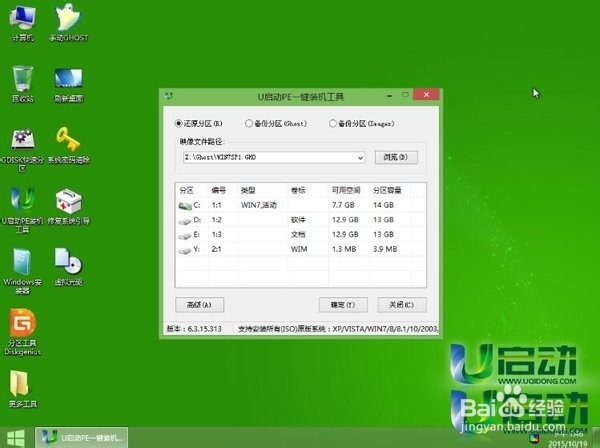Launch U启动PE装机工具 desktop icon
This screenshot has height=448, width=600.
(22, 210)
